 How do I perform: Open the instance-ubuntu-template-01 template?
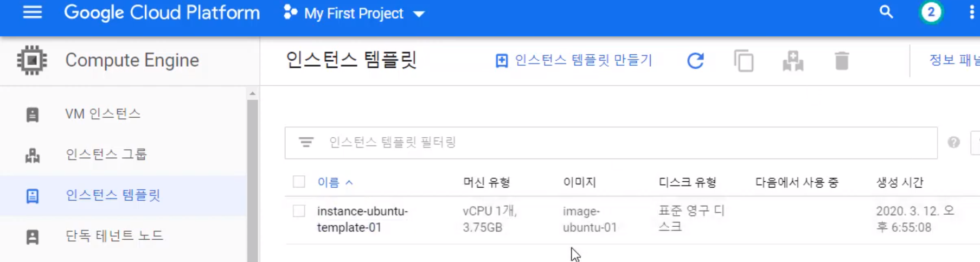tap(362, 219)
